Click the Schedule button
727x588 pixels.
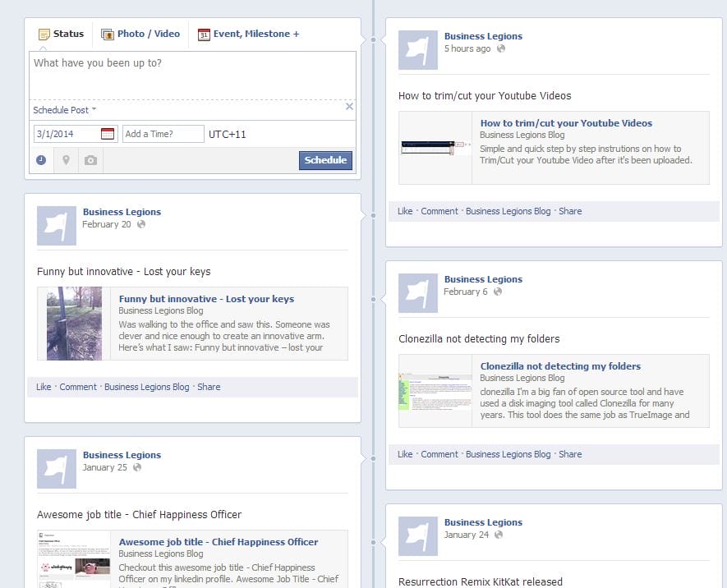point(325,160)
